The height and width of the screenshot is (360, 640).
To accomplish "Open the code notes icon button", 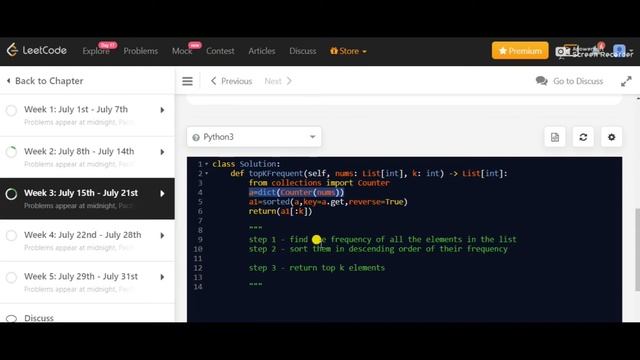I will 555,137.
